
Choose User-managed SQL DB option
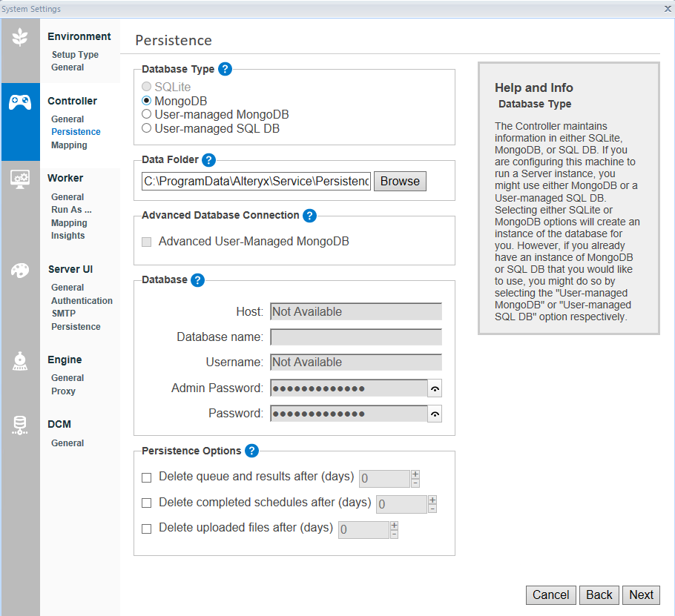coord(147,128)
